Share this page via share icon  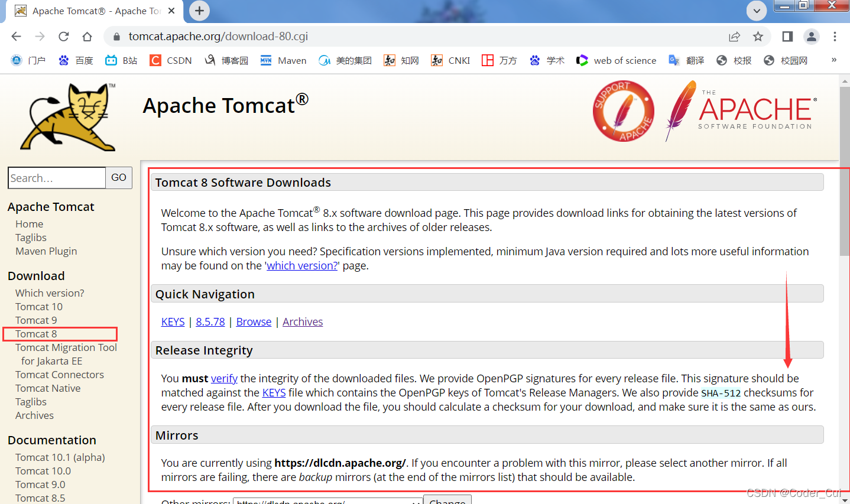[734, 37]
